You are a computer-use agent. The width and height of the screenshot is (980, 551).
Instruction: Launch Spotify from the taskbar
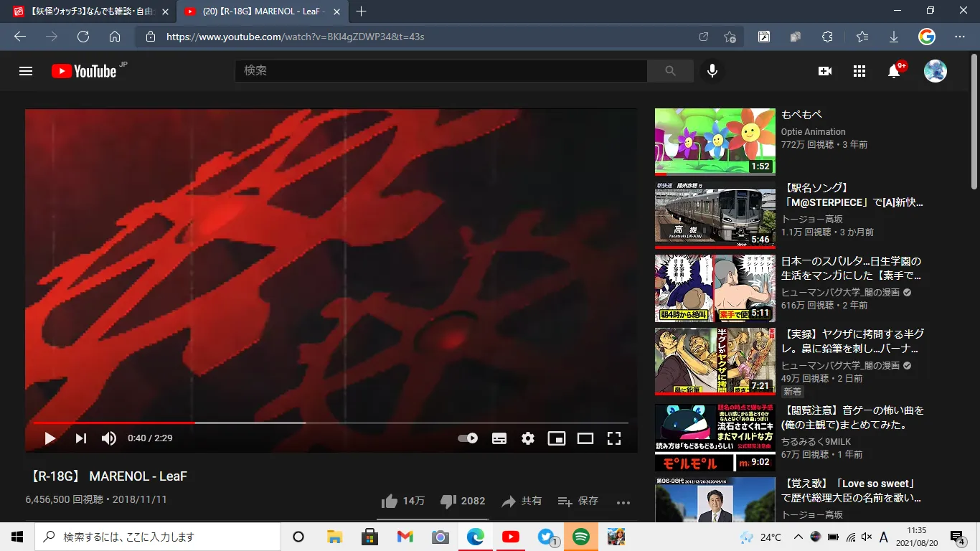[581, 537]
